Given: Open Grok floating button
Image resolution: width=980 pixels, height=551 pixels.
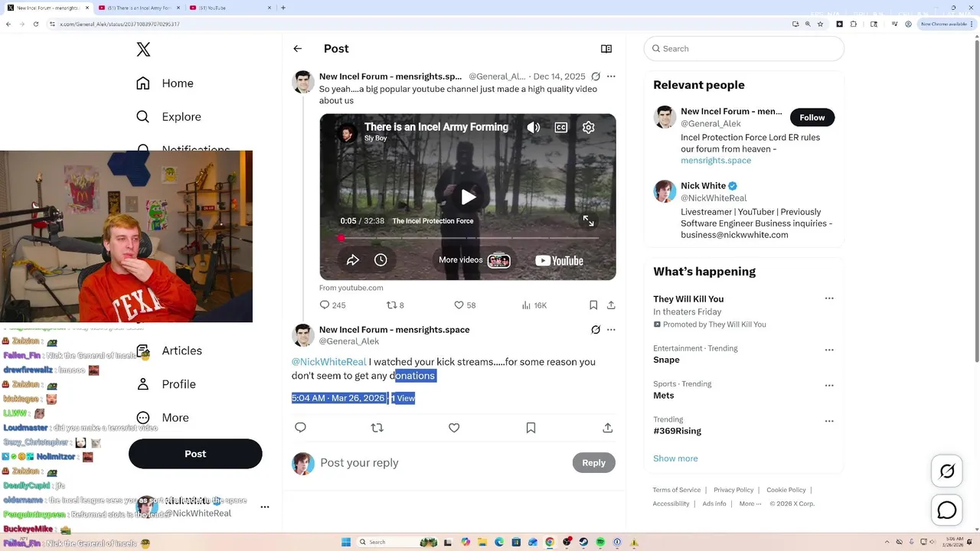Looking at the screenshot, I should [947, 471].
